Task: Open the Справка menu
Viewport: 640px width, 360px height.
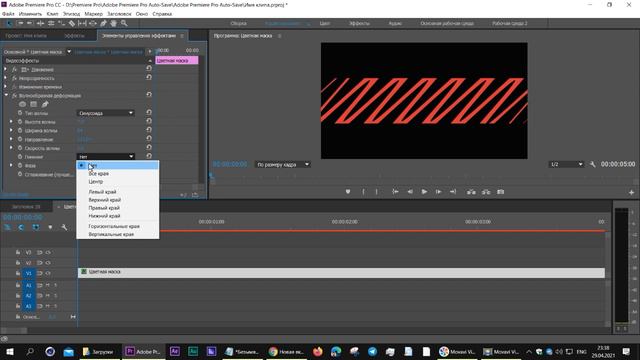Action: [162, 14]
